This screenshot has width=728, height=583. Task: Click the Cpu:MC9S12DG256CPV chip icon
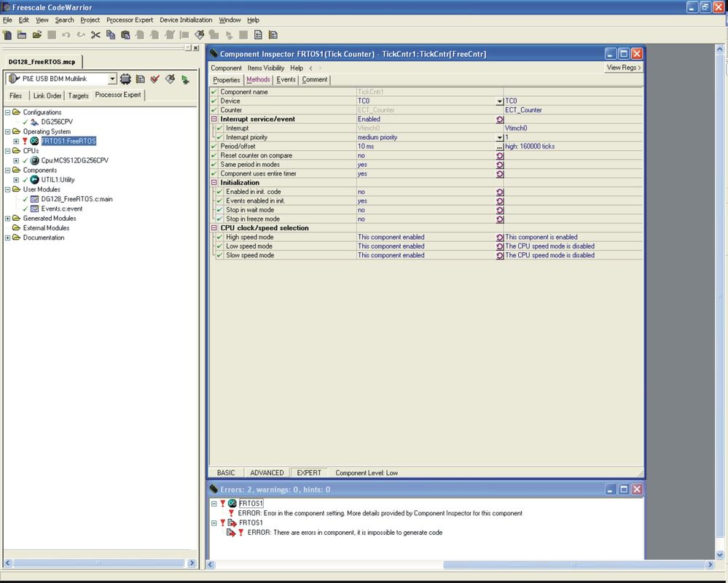tap(34, 160)
